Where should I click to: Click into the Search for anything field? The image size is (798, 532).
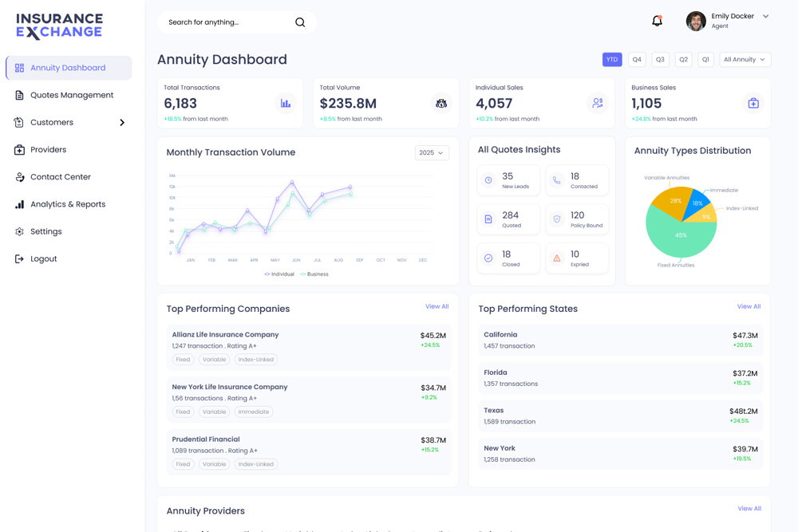[x=227, y=22]
